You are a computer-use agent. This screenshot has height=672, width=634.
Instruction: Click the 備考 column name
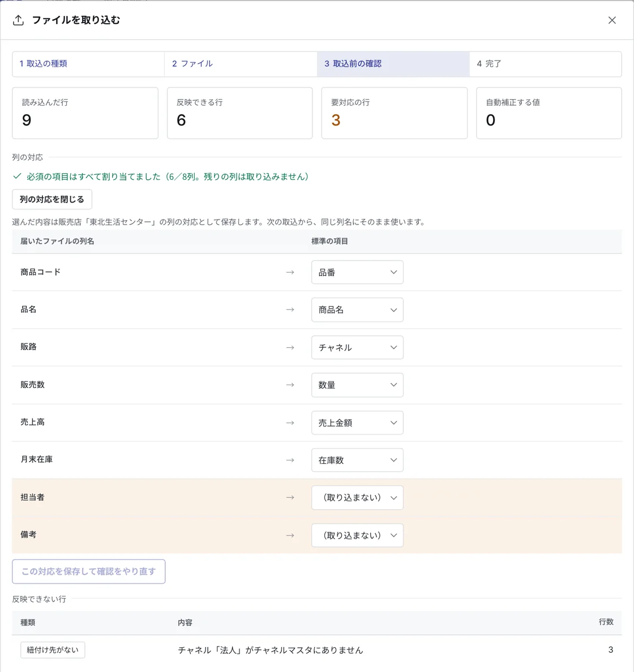[28, 535]
